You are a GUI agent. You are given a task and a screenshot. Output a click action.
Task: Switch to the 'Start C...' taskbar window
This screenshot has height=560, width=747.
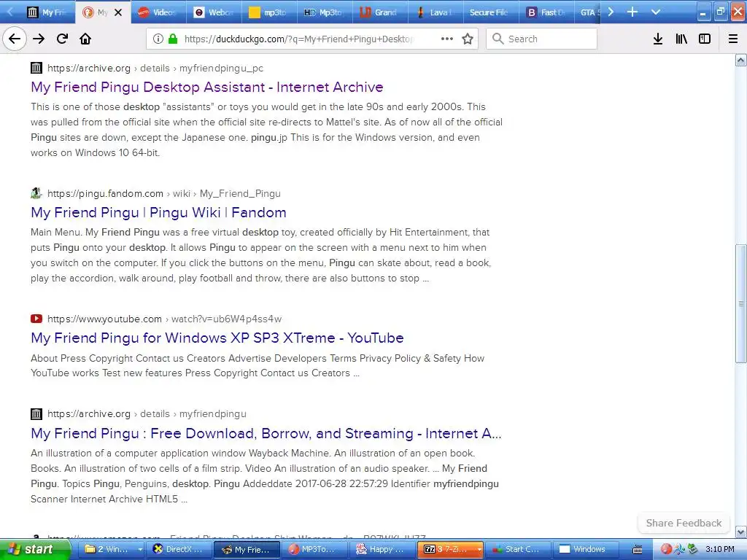(519, 549)
